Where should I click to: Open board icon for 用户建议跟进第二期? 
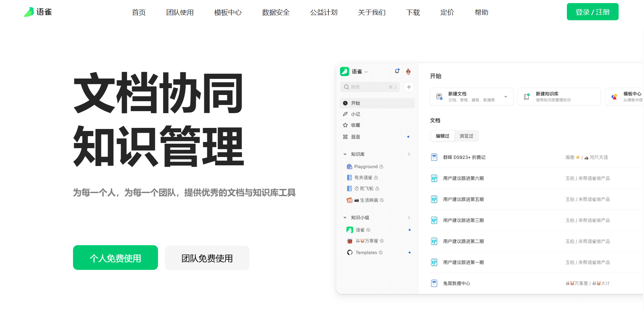[434, 241]
